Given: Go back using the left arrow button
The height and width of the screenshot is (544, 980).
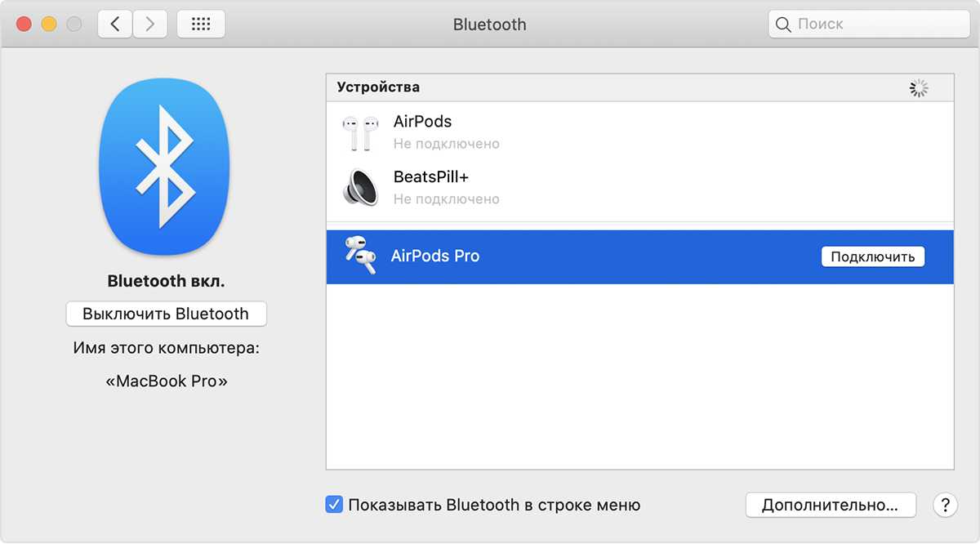Looking at the screenshot, I should pyautogui.click(x=115, y=25).
